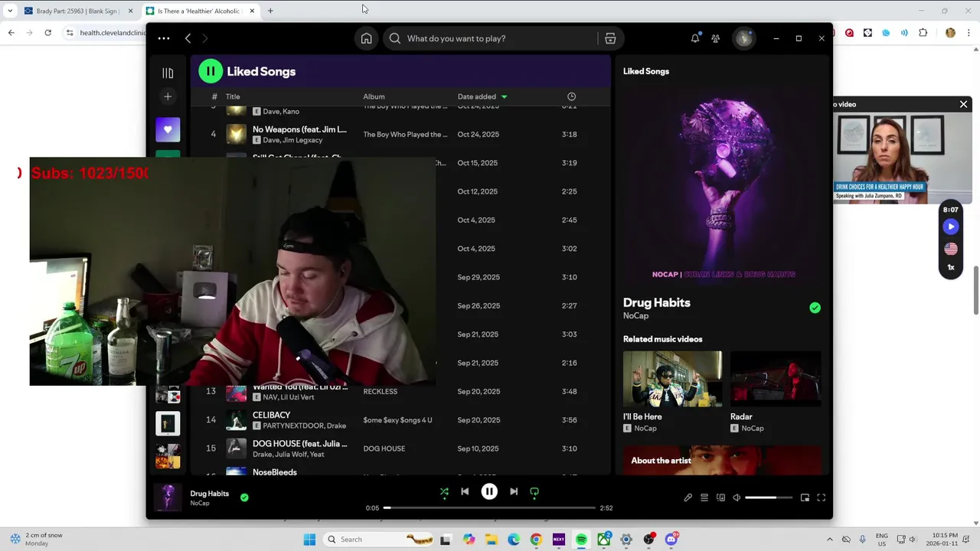
Task: Reload the Cleveland Clinic page
Action: click(47, 33)
